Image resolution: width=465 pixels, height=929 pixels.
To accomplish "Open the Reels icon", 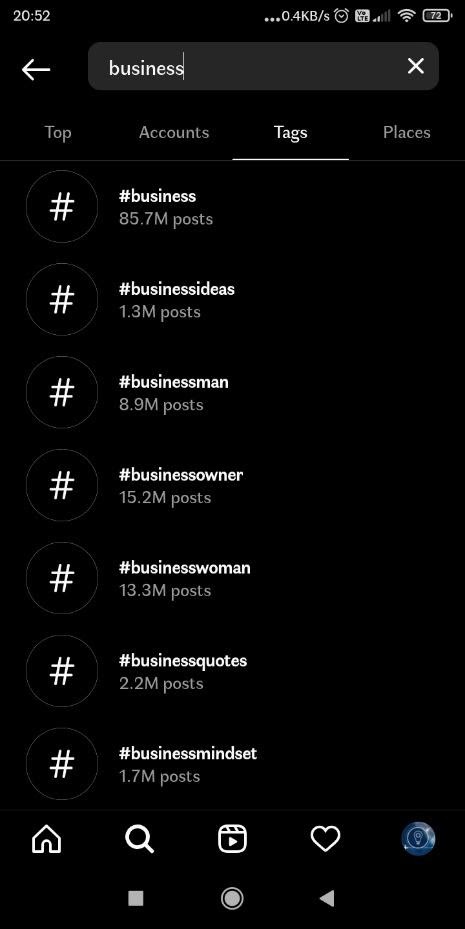I will pyautogui.click(x=232, y=839).
